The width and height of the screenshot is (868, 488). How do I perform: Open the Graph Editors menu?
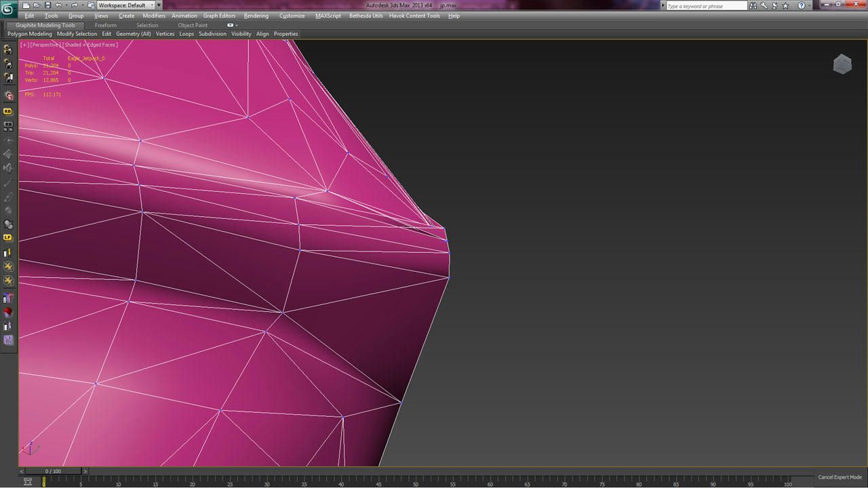coord(220,16)
